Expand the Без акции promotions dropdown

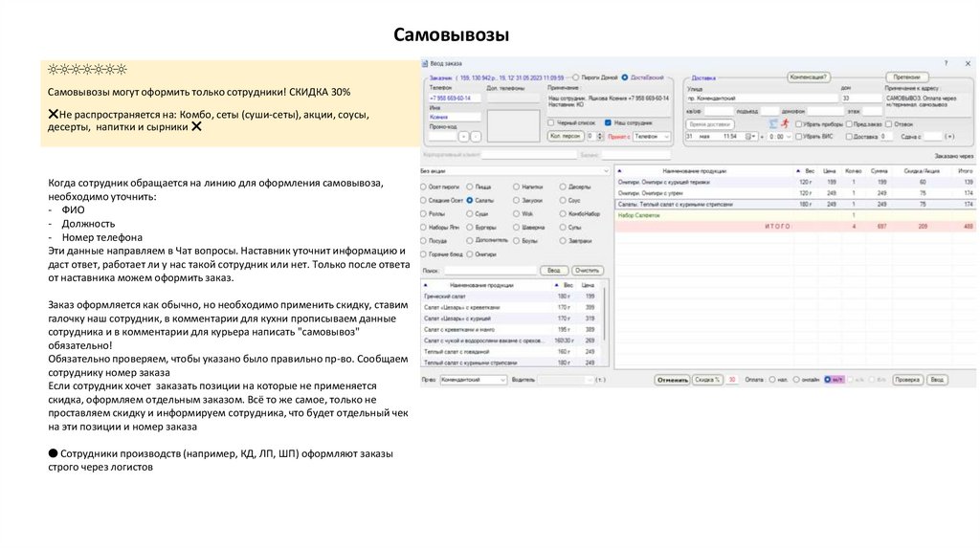tap(605, 171)
